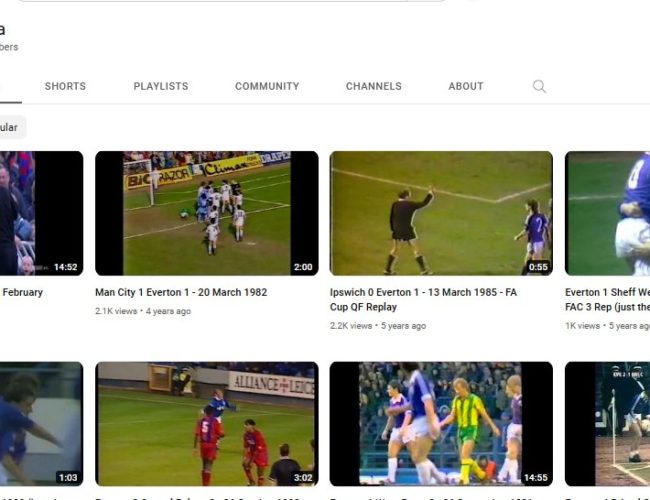The image size is (650, 500).
Task: Switch to the Playlists tab
Action: click(160, 87)
